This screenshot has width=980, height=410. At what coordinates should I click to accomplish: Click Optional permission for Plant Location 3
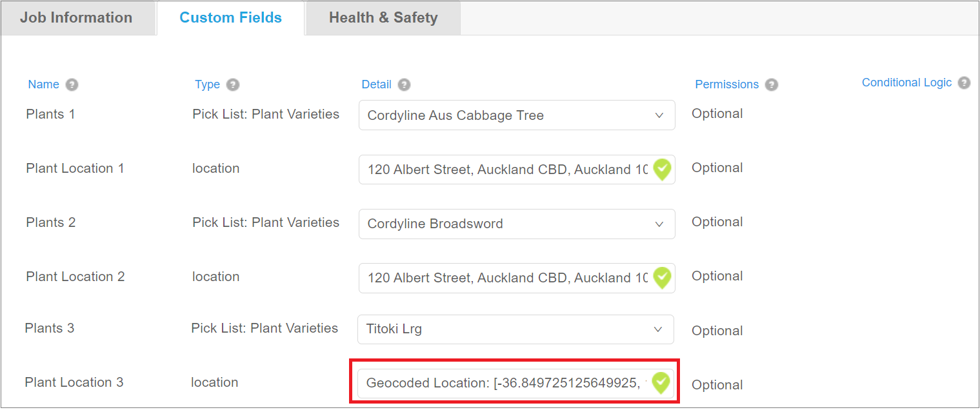coord(717,384)
